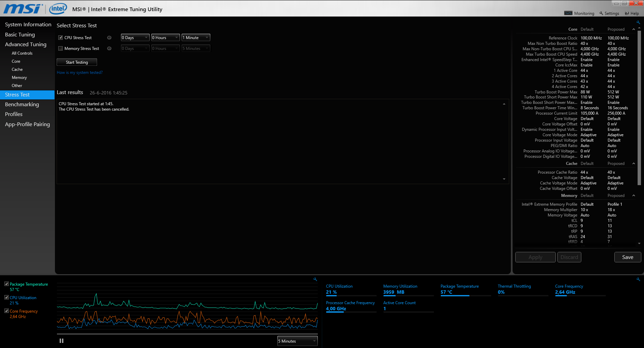This screenshot has width=644, height=348.
Task: Click 'The CPU Stress Test has been cancelled.' text
Action: coord(94,109)
